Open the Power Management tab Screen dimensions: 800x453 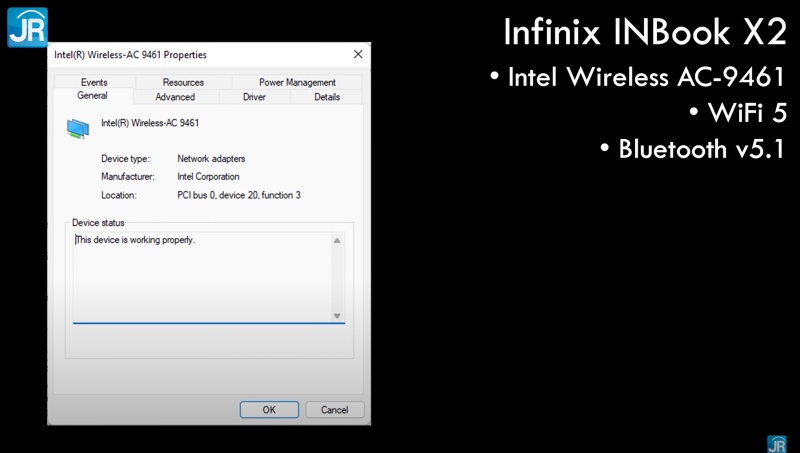point(297,82)
